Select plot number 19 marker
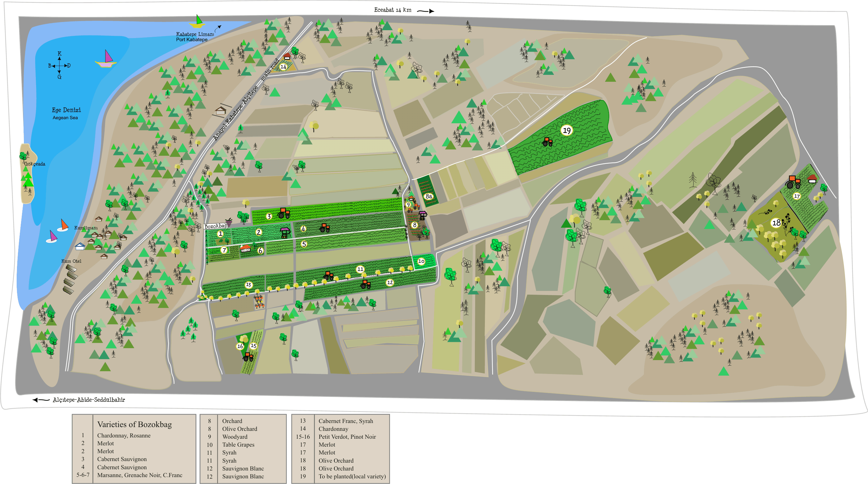 pyautogui.click(x=567, y=131)
